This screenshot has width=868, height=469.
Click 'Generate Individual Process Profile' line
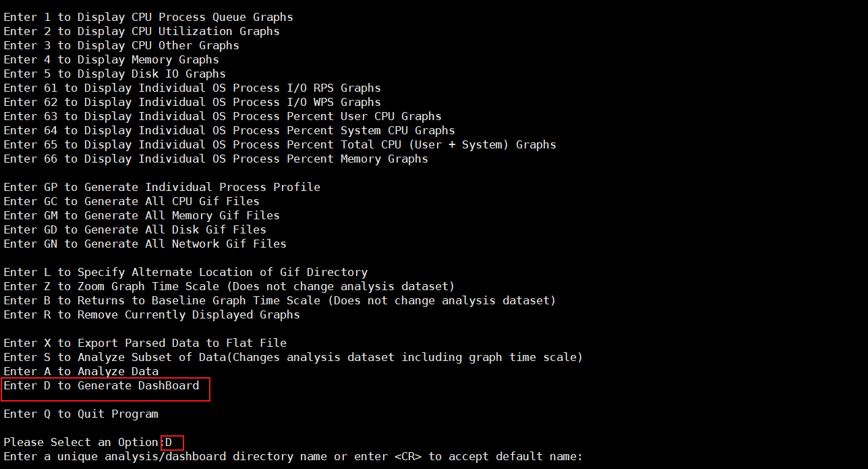pos(162,187)
